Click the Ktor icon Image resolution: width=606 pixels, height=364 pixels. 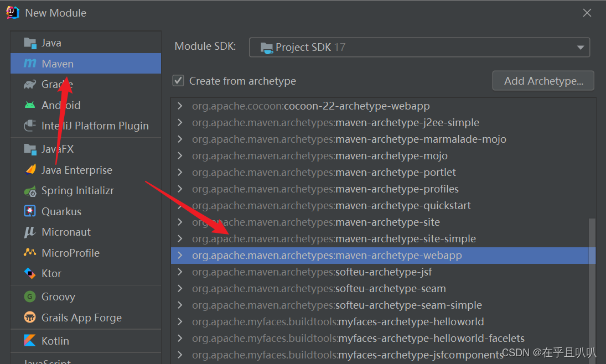tap(30, 273)
